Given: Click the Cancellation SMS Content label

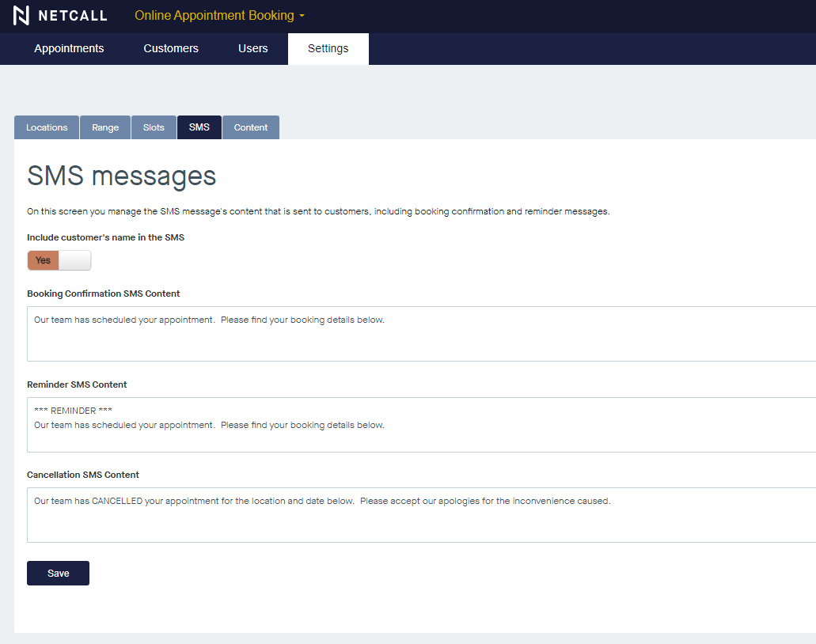Looking at the screenshot, I should click(83, 475).
